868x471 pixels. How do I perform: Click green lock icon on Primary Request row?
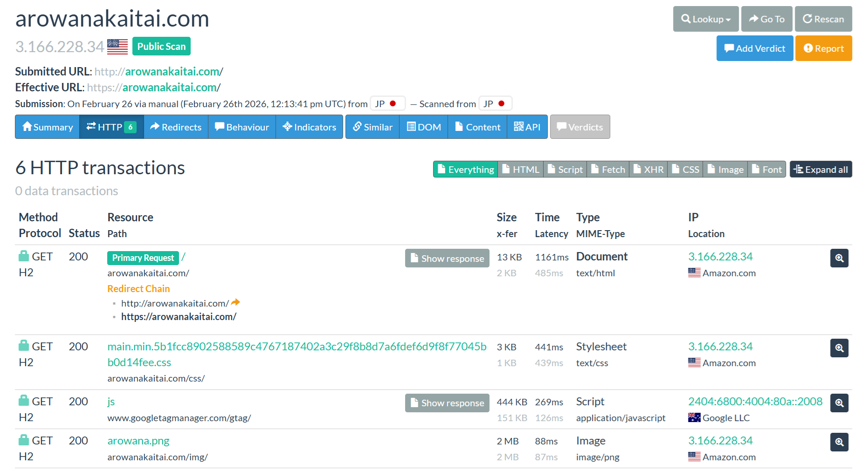coord(24,256)
